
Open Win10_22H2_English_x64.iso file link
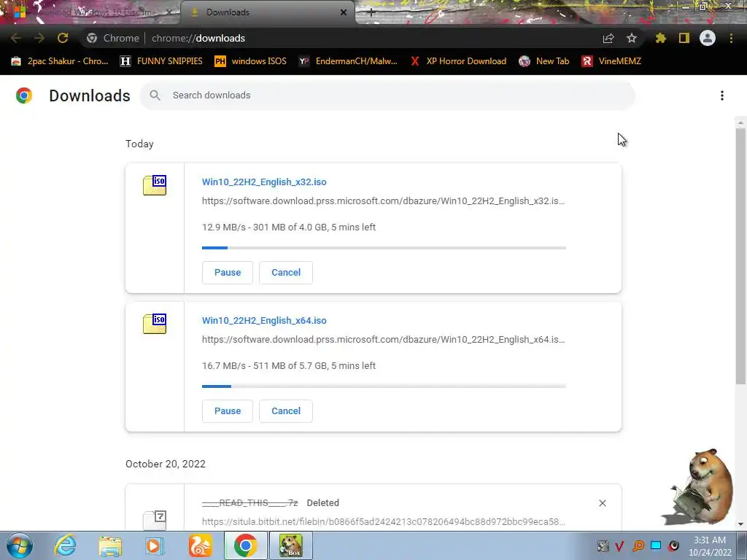264,321
